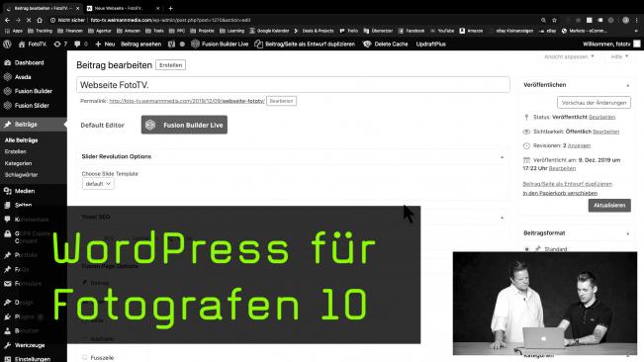Stop page loading with the X button
Viewport: 644px width, 362px height.
tap(29, 20)
